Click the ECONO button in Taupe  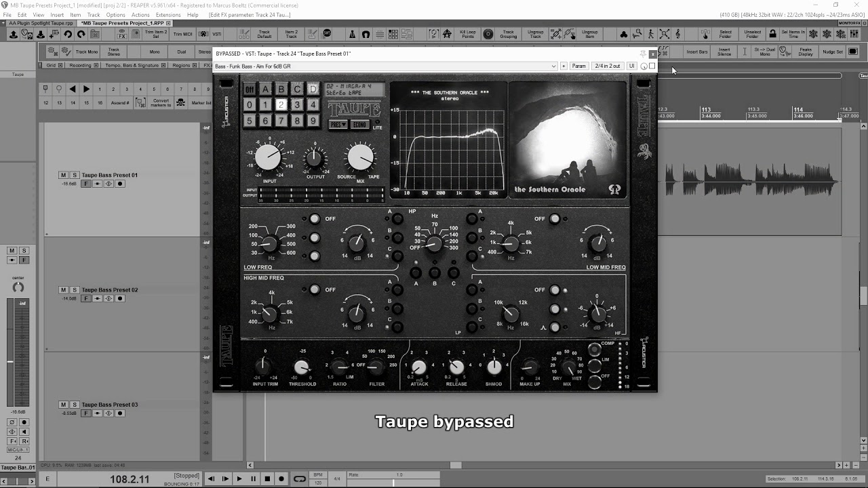(359, 125)
